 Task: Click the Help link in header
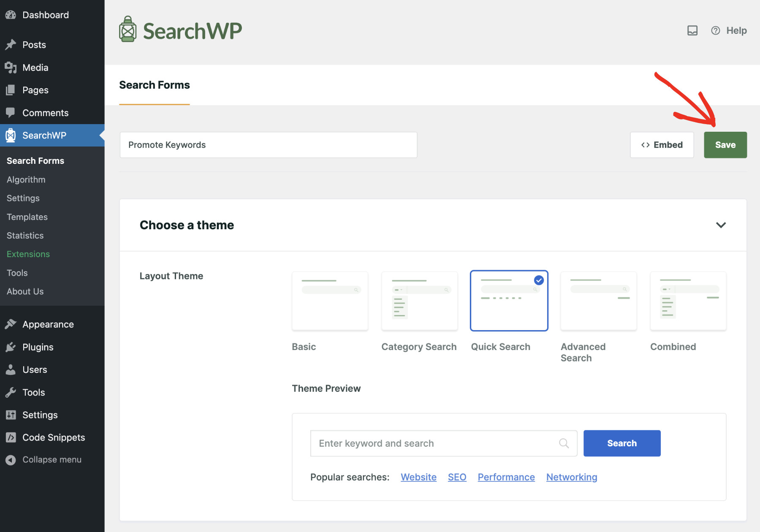click(x=736, y=30)
